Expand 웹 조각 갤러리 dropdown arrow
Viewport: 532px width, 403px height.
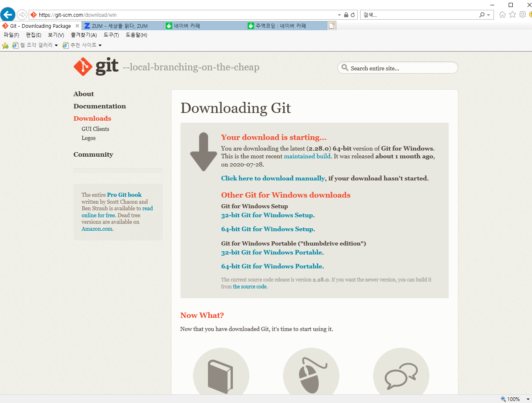pos(56,45)
